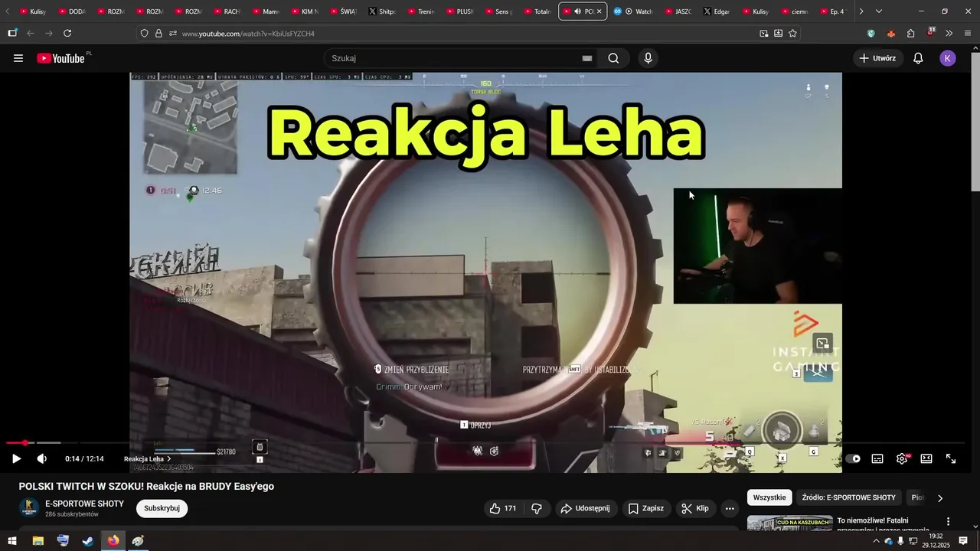Viewport: 980px width, 551px height.
Task: Dislike the video
Action: tap(537, 508)
